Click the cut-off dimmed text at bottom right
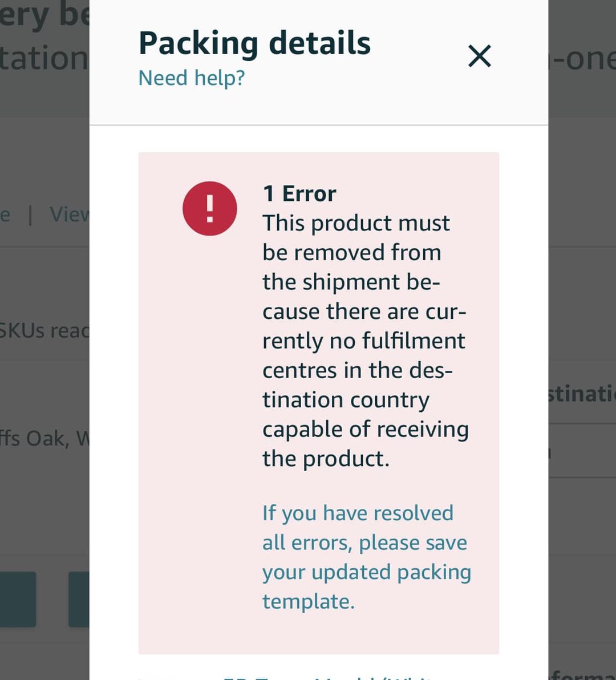Viewport: 616px width, 680px height. 582,674
